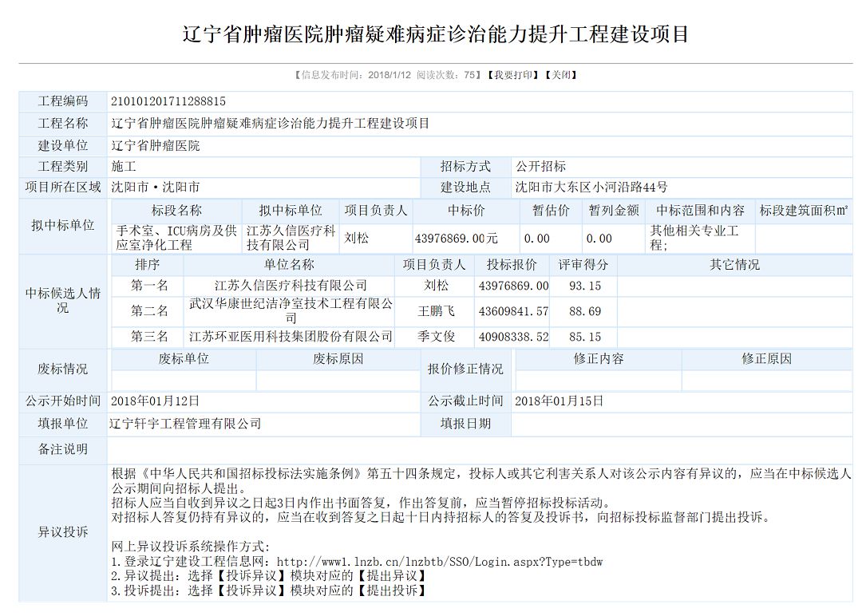Select the evaluation score 93.15
The image size is (866, 616).
584,286
